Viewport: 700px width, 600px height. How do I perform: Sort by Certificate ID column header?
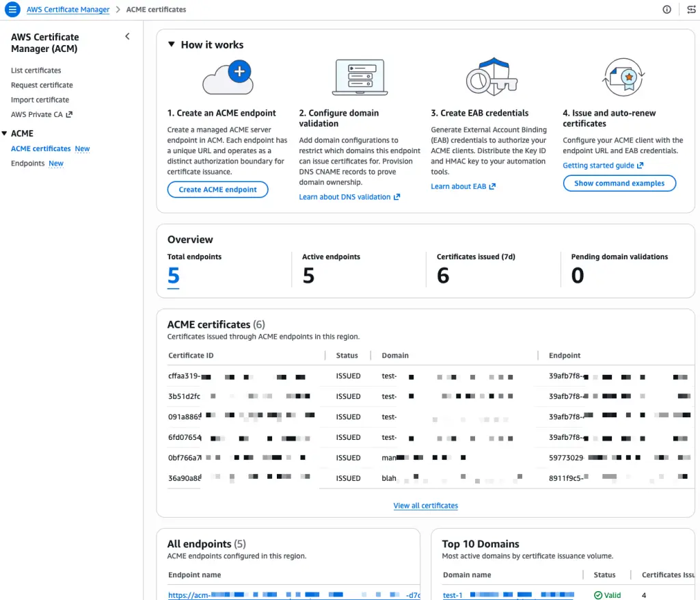tap(191, 355)
